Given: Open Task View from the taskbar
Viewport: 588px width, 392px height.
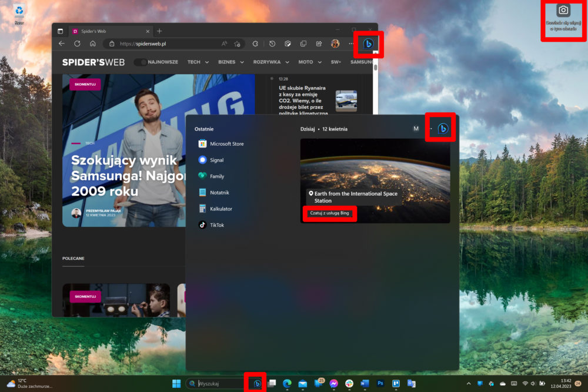Looking at the screenshot, I should coord(272,383).
